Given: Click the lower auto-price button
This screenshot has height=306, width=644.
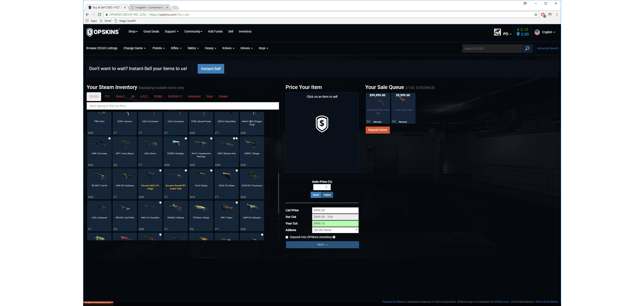Looking at the screenshot, I should [x=316, y=195].
